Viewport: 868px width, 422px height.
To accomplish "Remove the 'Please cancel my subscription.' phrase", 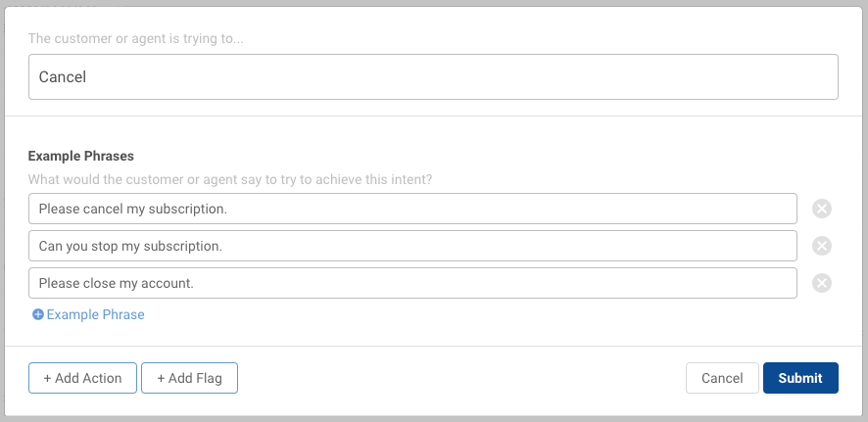I will coord(822,209).
